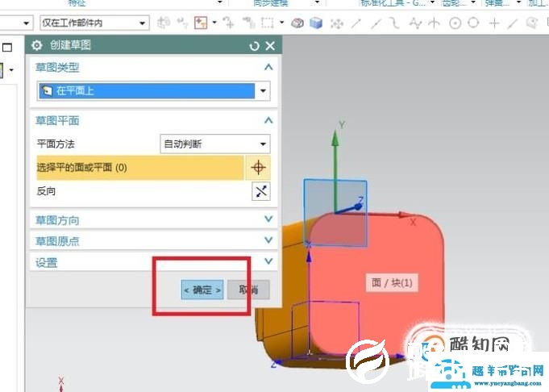
Task: Open the 在平面上 sketch type dropdown
Action: [x=263, y=90]
